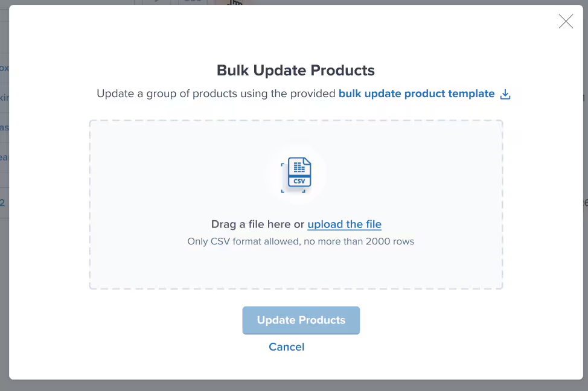Click the circular badge around the CSV symbol
The width and height of the screenshot is (588, 391).
click(296, 174)
